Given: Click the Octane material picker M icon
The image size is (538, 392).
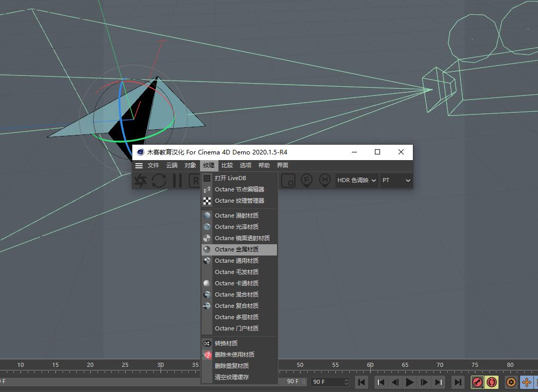Looking at the screenshot, I should [x=325, y=180].
